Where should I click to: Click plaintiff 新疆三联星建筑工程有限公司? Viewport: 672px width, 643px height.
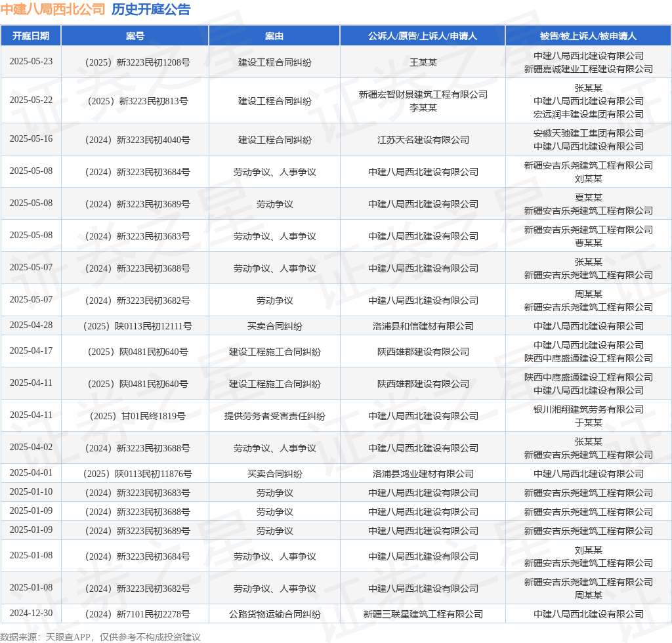(x=423, y=614)
